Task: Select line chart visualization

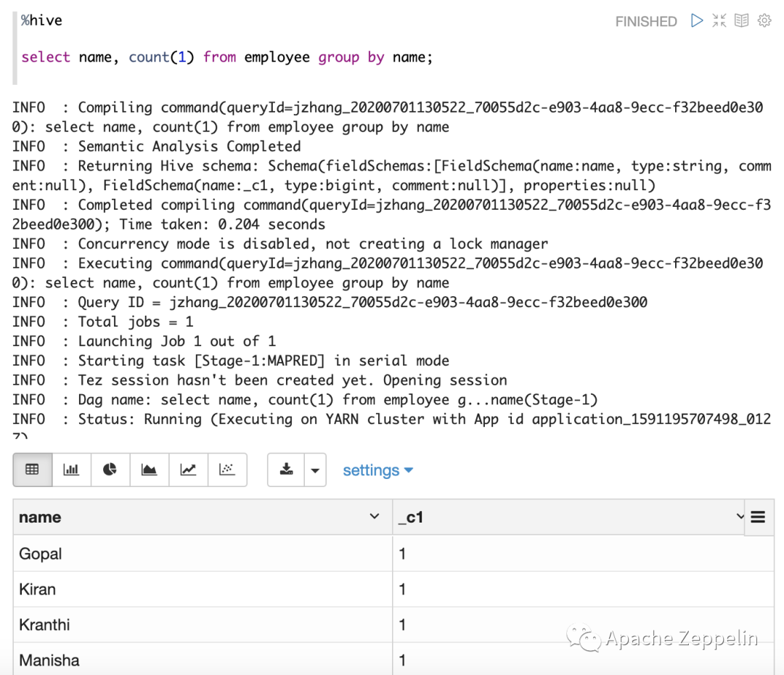Action: [188, 470]
